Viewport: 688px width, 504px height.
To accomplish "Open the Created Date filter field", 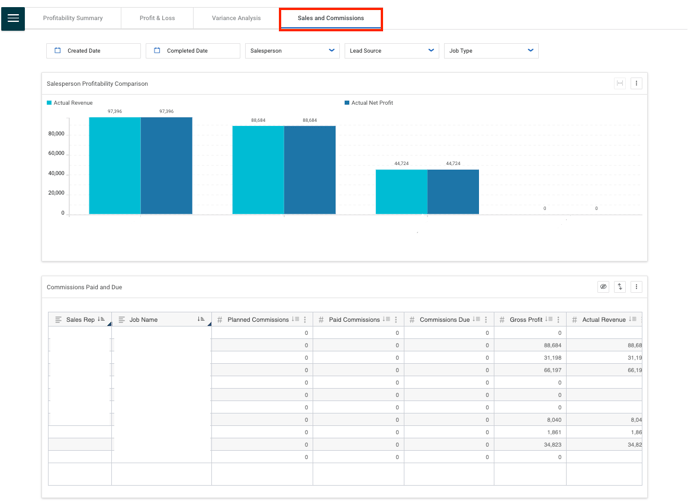I will 93,51.
